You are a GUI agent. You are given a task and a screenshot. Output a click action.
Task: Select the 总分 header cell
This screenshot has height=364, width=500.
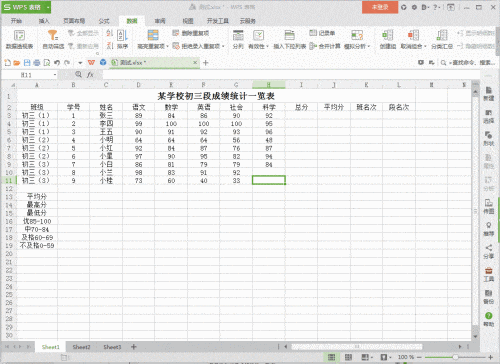(301, 107)
